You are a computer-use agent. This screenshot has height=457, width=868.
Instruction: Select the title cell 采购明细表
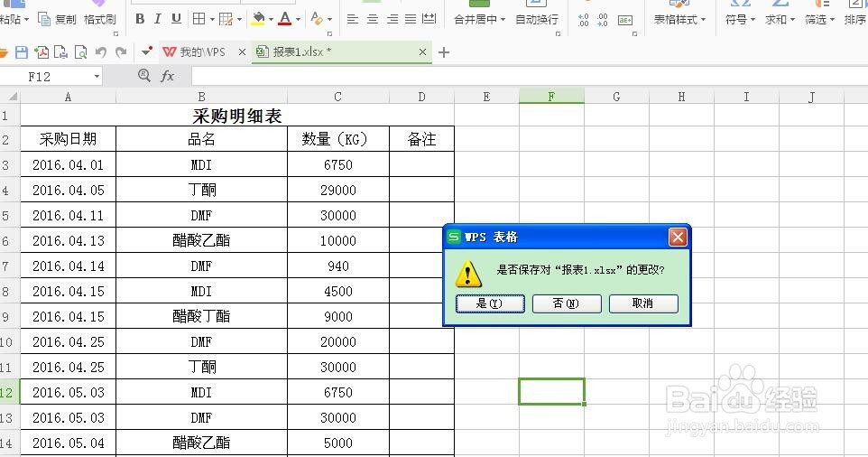click(237, 116)
